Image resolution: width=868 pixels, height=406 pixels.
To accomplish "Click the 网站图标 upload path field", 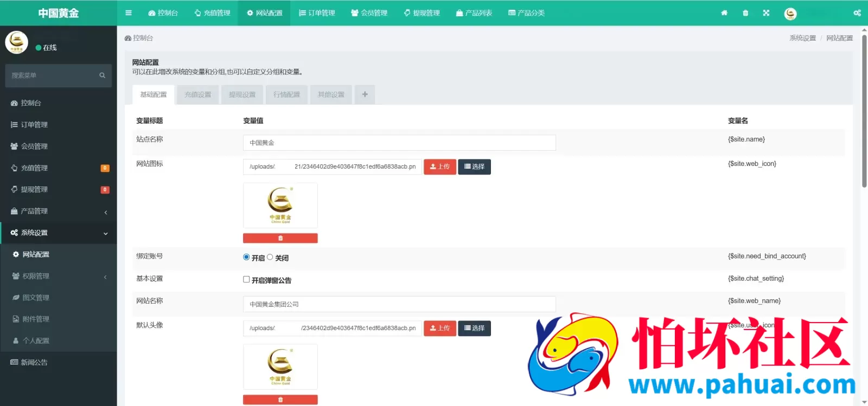I will tap(332, 167).
